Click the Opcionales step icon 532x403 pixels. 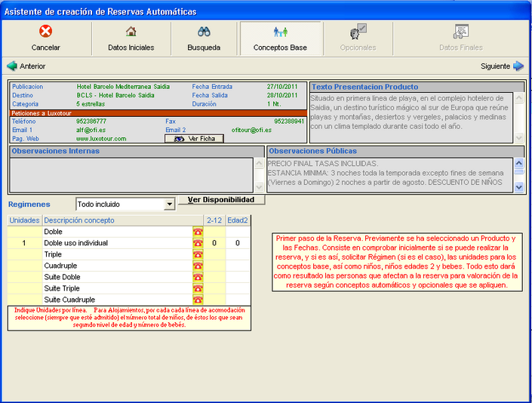click(358, 31)
